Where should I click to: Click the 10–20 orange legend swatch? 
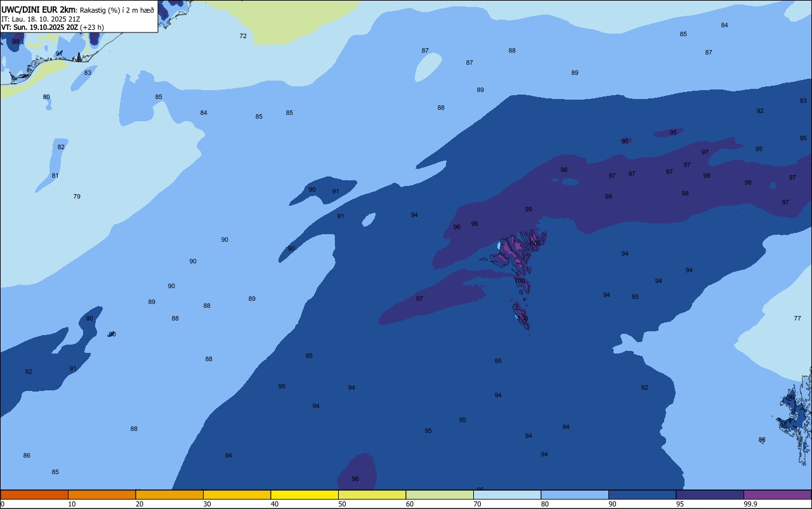click(x=101, y=494)
